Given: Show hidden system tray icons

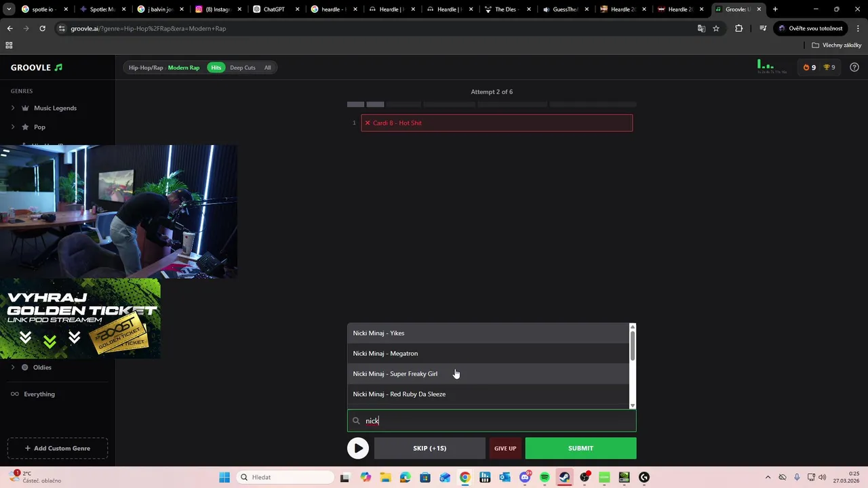Looking at the screenshot, I should pos(768,477).
